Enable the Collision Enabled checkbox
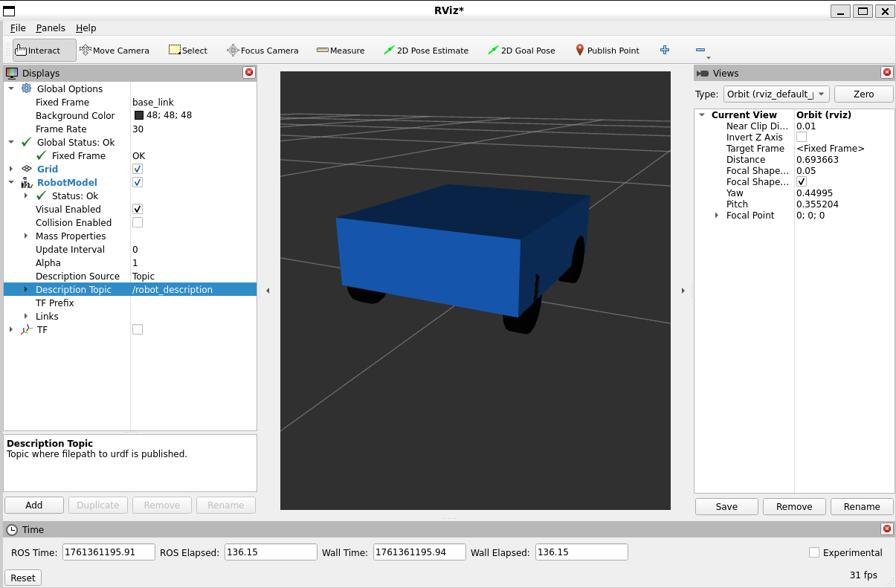 (138, 222)
